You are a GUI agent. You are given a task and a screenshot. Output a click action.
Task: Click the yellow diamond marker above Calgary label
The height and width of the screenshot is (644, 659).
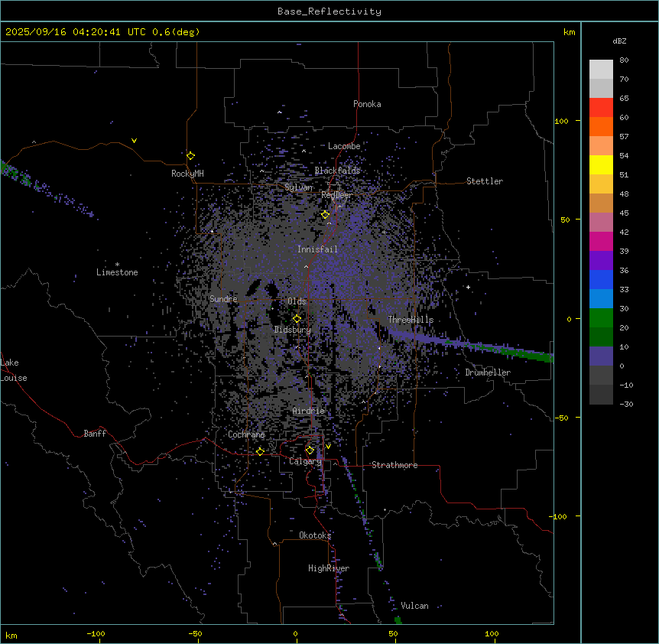click(x=310, y=450)
